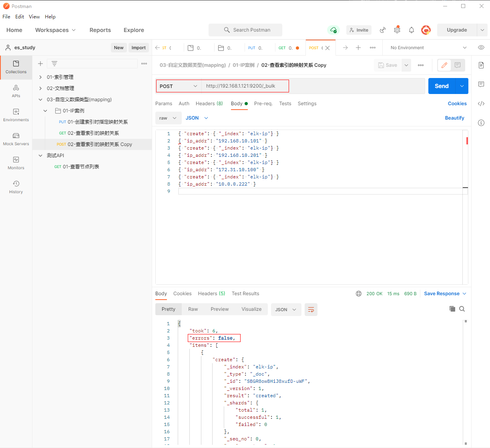490x448 pixels.
Task: Open the code snippet panel icon
Action: 481,104
